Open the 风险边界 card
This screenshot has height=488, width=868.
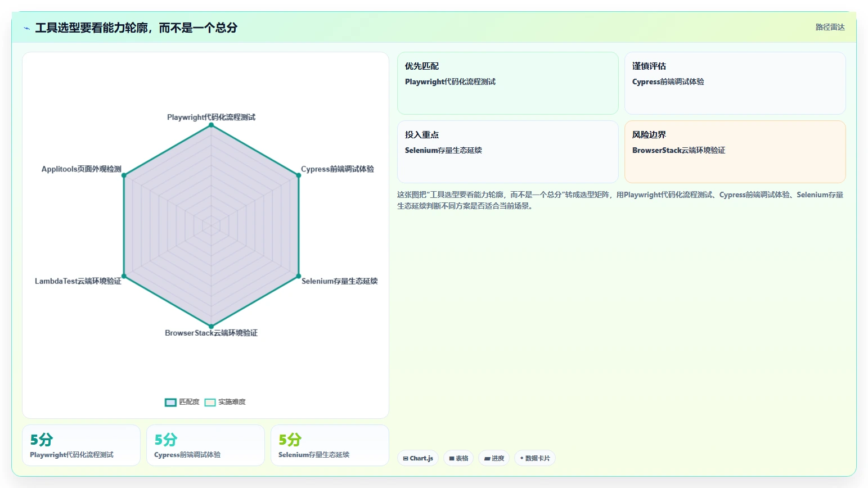tap(735, 152)
